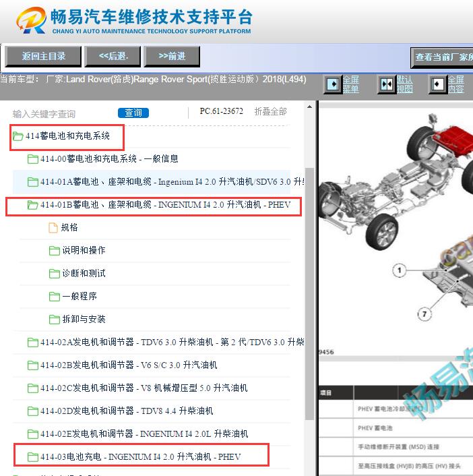This screenshot has width=473, height=476.
Task: Open the 诊断和测试 entry label
Action: [x=84, y=273]
